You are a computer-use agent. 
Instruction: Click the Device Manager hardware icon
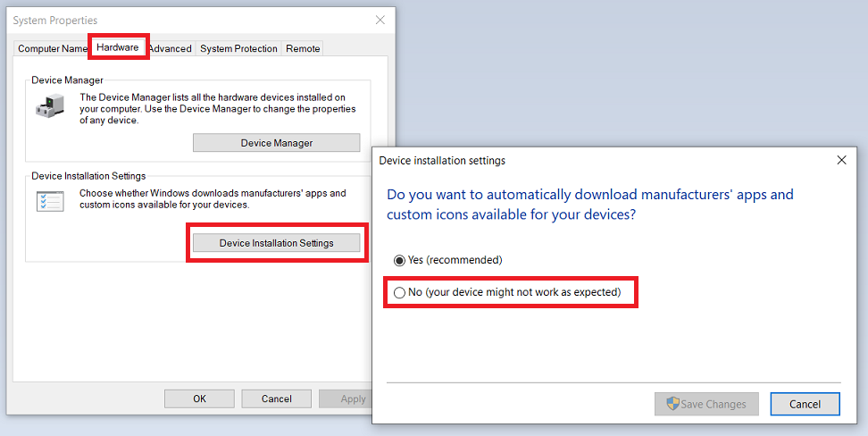coord(50,108)
